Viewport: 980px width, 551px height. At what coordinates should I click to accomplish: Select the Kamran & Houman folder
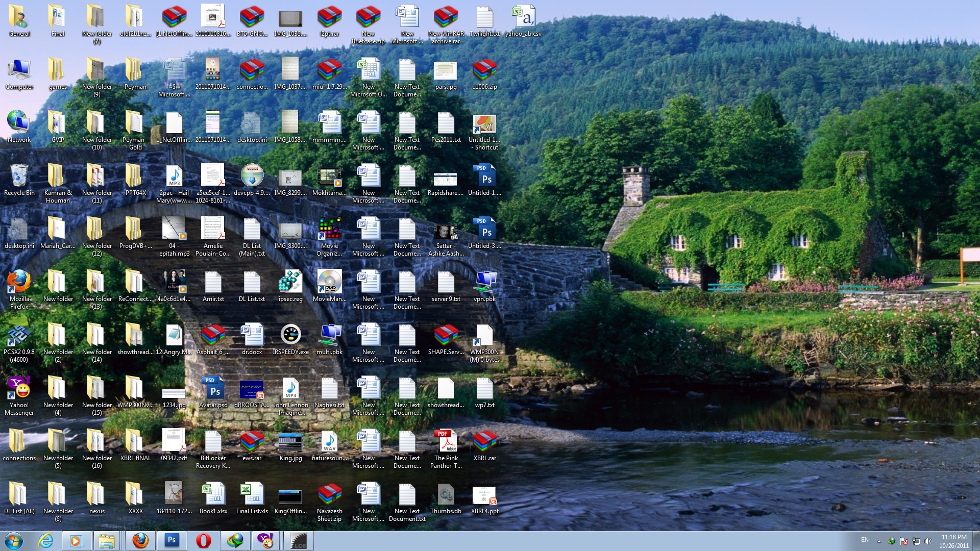58,183
